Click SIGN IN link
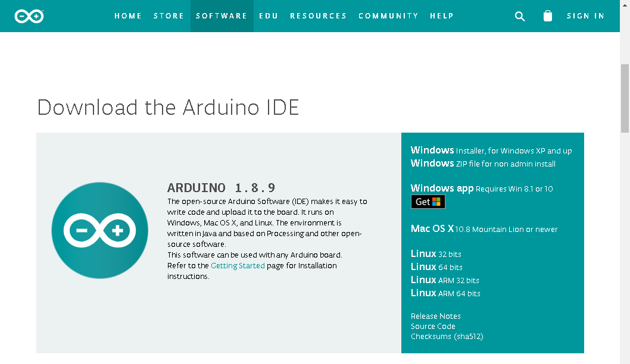Screen dimensions: 630x364 click(x=586, y=16)
